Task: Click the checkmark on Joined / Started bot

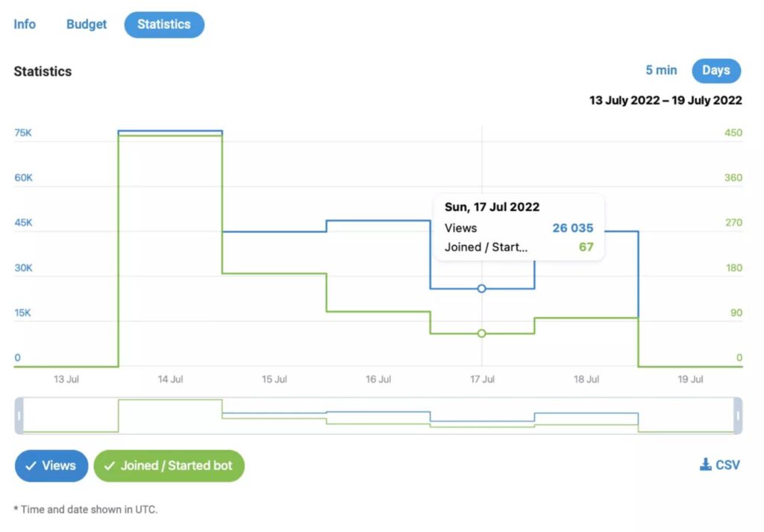Action: coord(110,466)
